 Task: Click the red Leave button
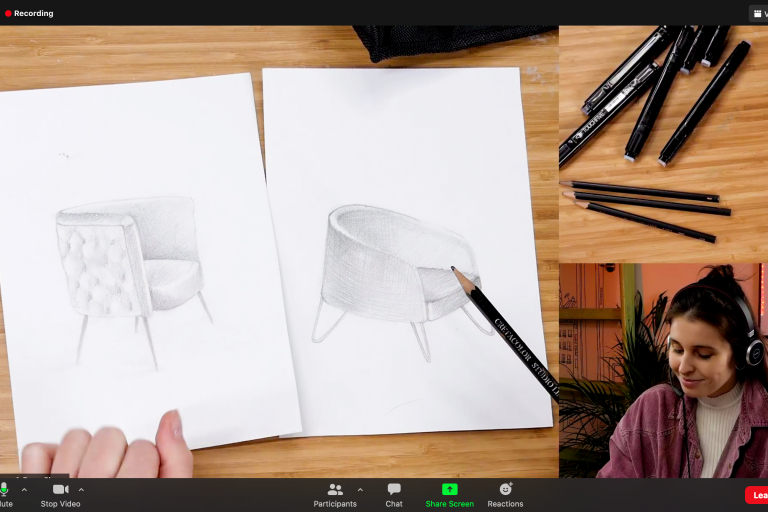(x=757, y=495)
